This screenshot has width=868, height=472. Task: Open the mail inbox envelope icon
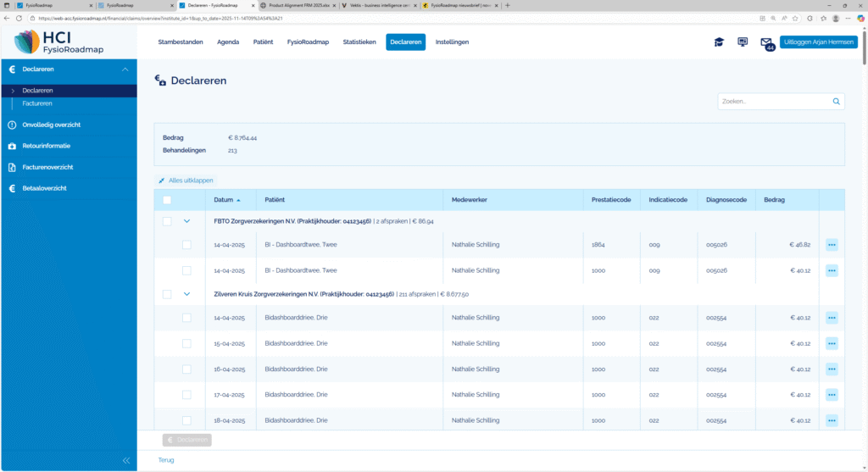766,42
